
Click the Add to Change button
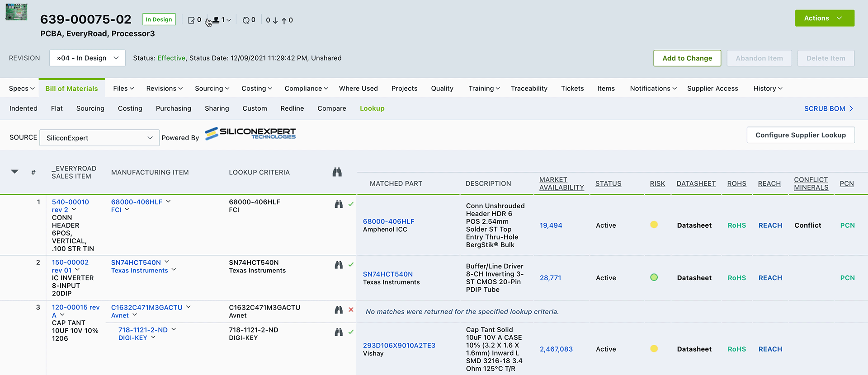[687, 58]
